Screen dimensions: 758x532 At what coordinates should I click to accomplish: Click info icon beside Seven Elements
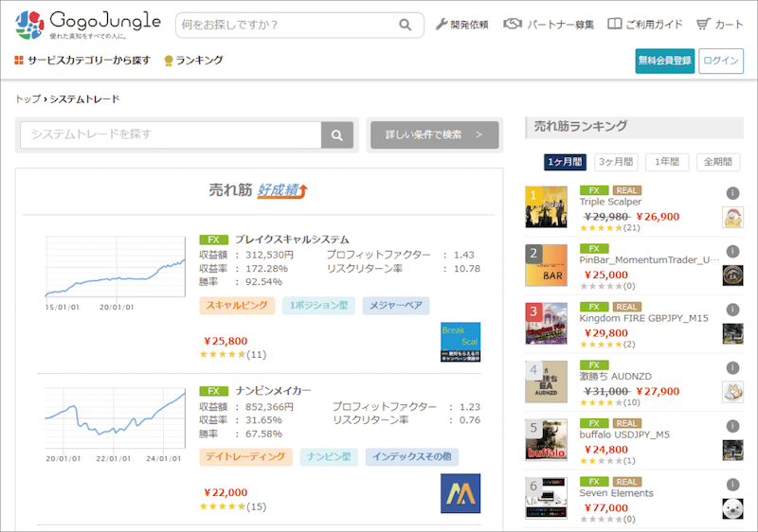732,485
